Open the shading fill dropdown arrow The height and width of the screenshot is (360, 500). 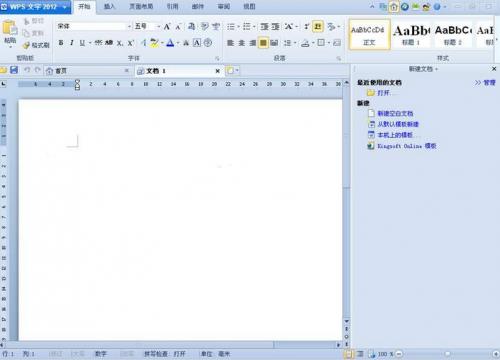(313, 43)
